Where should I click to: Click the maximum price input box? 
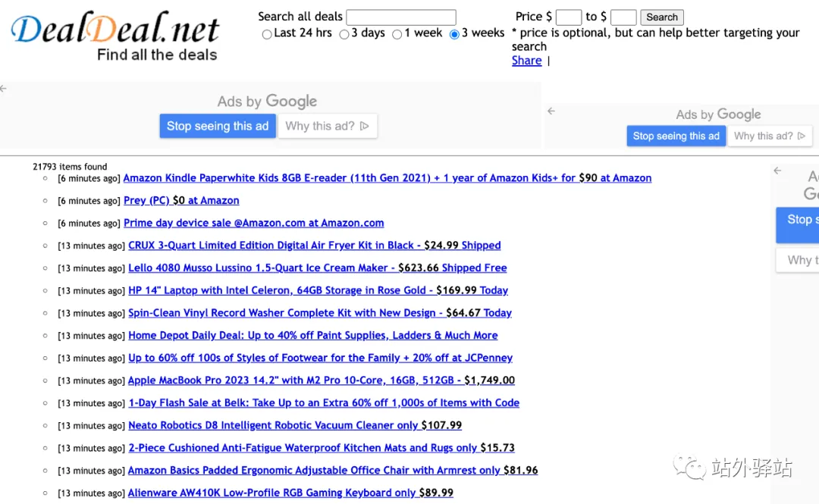(x=623, y=17)
